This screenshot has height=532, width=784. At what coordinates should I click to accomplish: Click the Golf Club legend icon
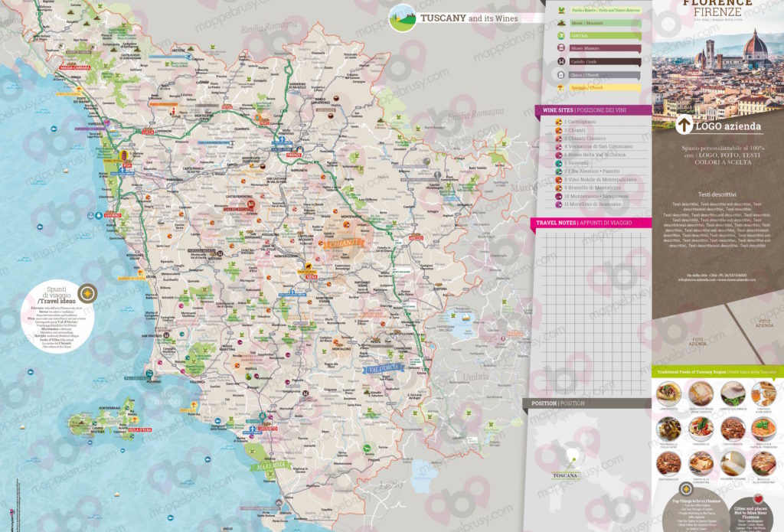coord(561,35)
